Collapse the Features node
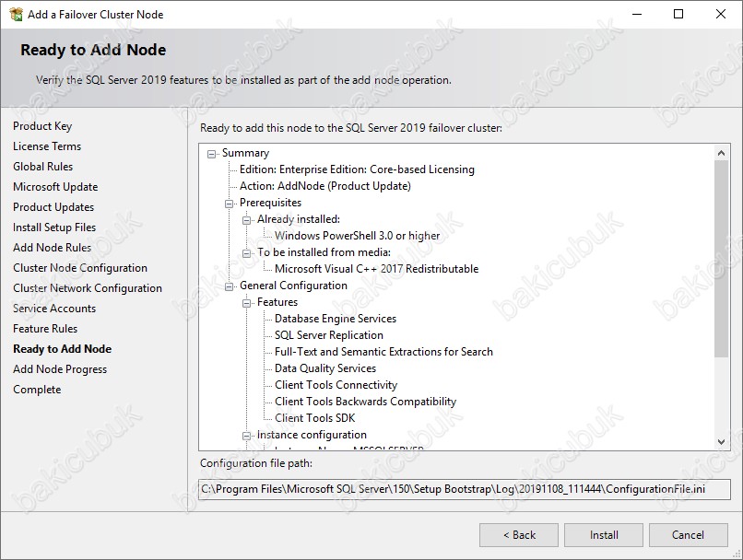 click(246, 303)
